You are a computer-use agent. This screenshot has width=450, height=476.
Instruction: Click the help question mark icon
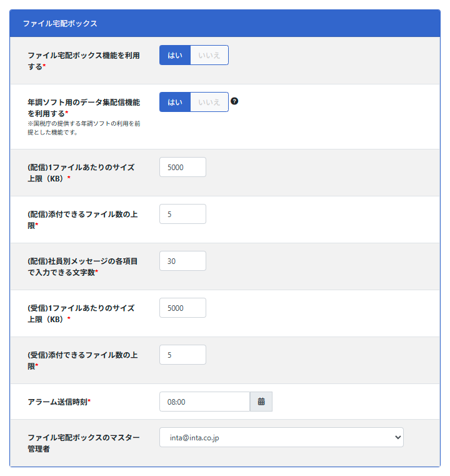(234, 101)
